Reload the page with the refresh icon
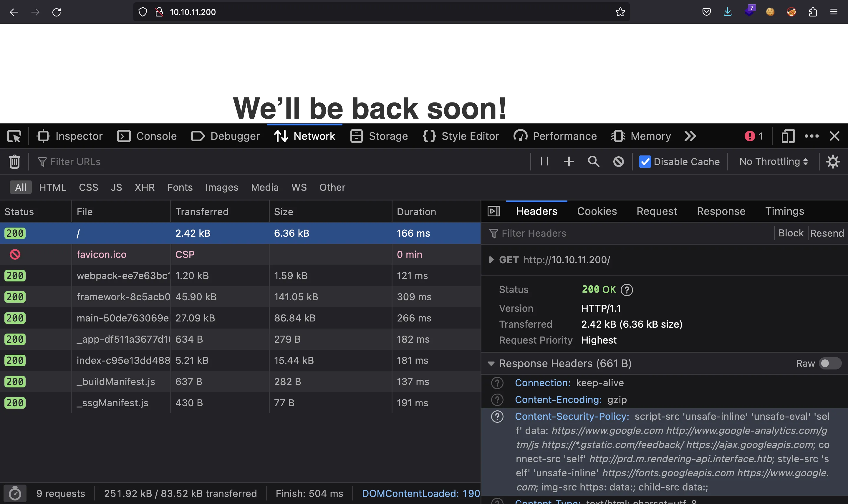The height and width of the screenshot is (504, 848). pos(56,12)
